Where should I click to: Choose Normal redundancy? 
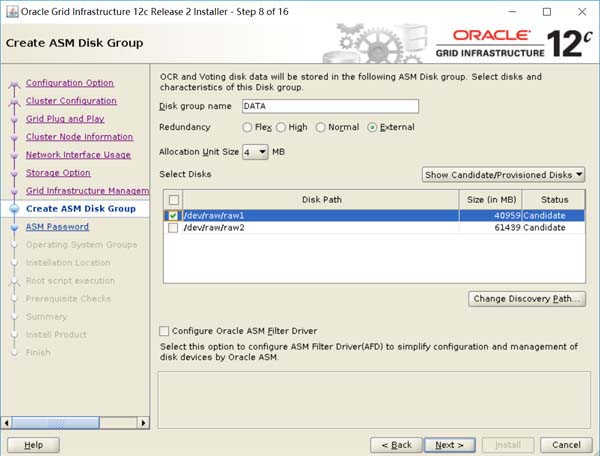point(321,127)
